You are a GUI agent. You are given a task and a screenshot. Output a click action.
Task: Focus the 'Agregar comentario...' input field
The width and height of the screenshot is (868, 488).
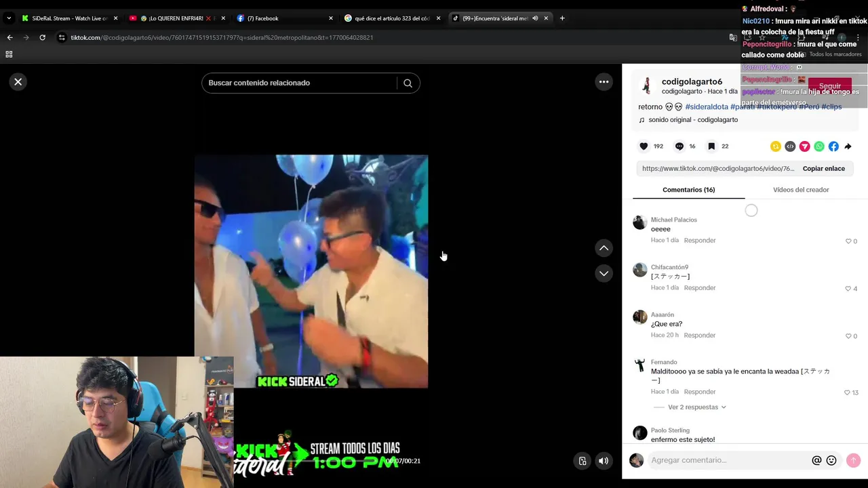coord(729,460)
